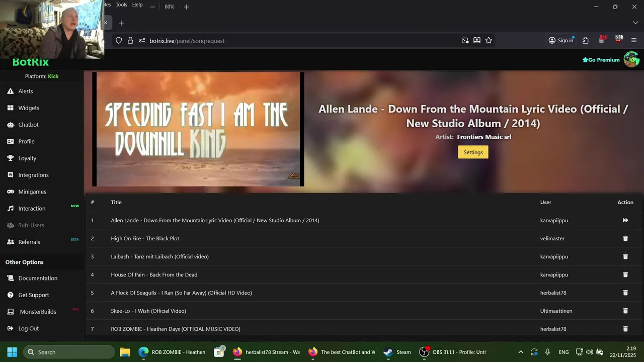Viewport: 644px width, 362px height.
Task: Switch to OBS 31.1.1 taskbar window
Action: coord(453,352)
